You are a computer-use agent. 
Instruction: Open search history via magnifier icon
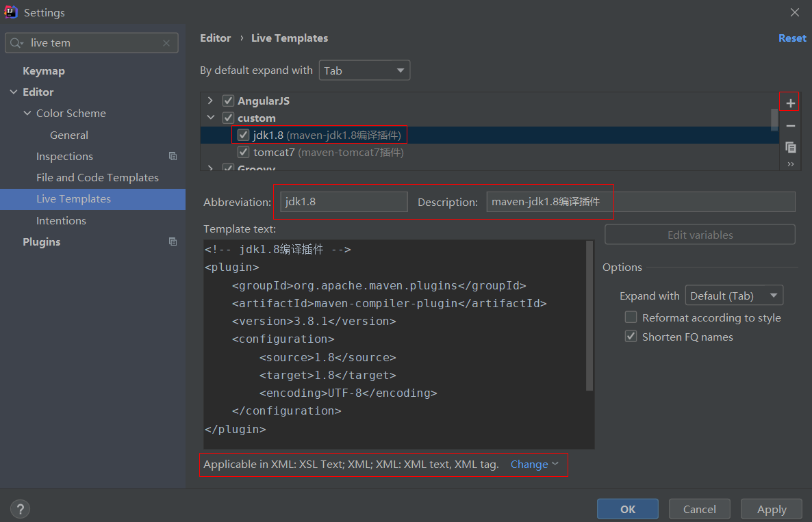point(16,43)
